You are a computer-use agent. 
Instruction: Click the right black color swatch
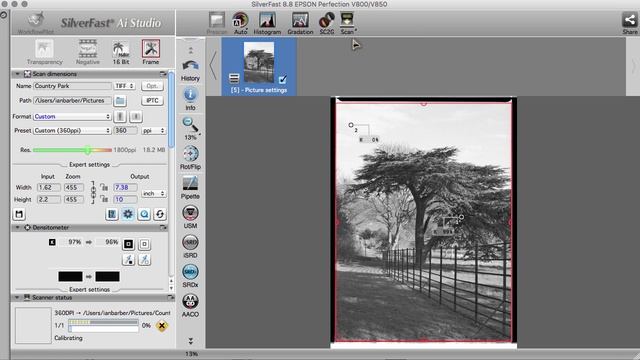click(107, 276)
